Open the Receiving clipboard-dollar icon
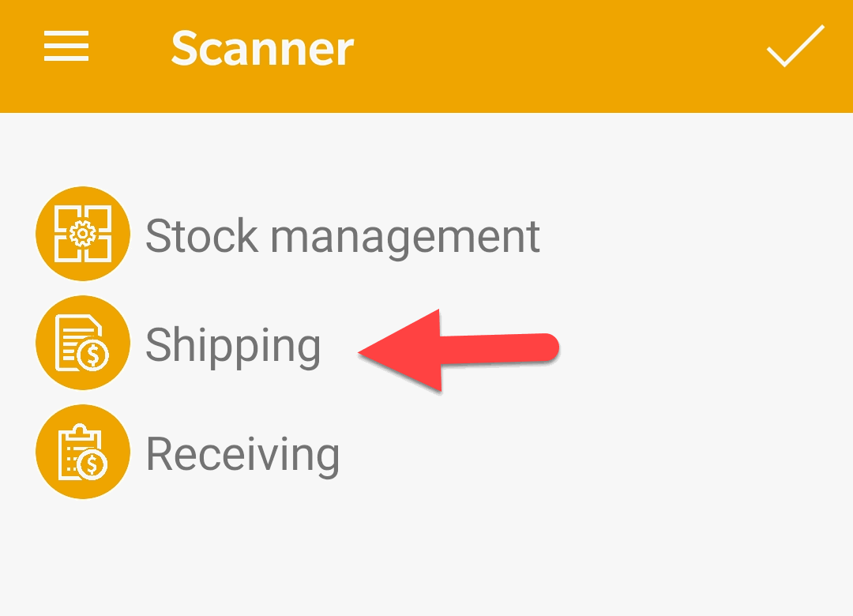Viewport: 853px width, 616px height. 83,452
